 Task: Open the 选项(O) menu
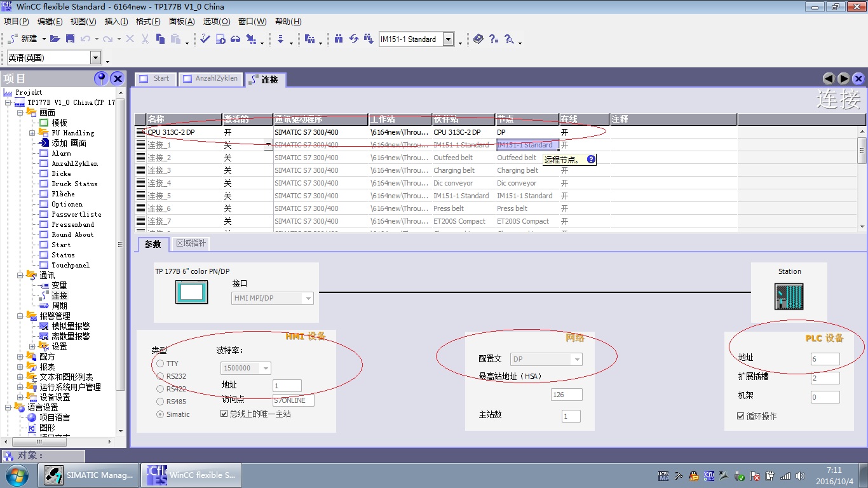[x=217, y=21]
